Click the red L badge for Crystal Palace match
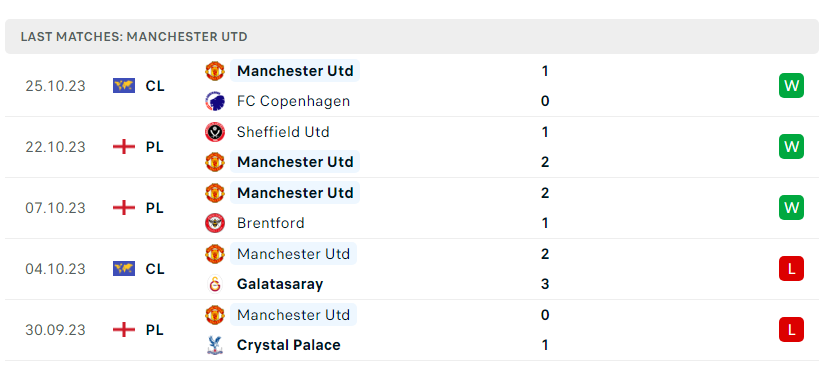The image size is (822, 368). coord(791,330)
